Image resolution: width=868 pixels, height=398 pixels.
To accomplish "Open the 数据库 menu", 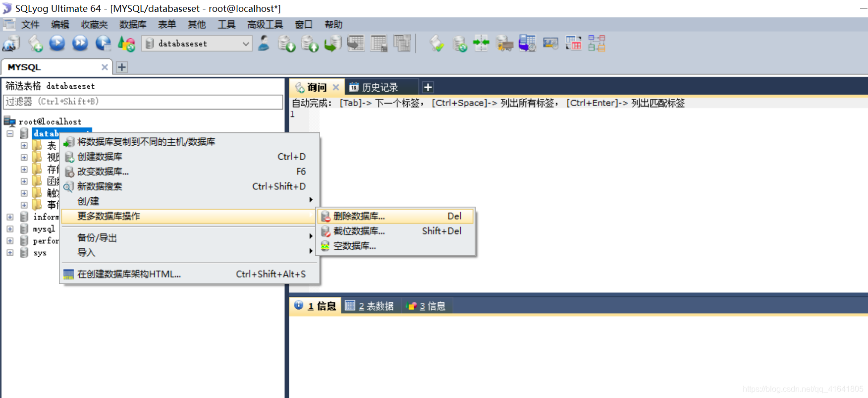I will 133,24.
